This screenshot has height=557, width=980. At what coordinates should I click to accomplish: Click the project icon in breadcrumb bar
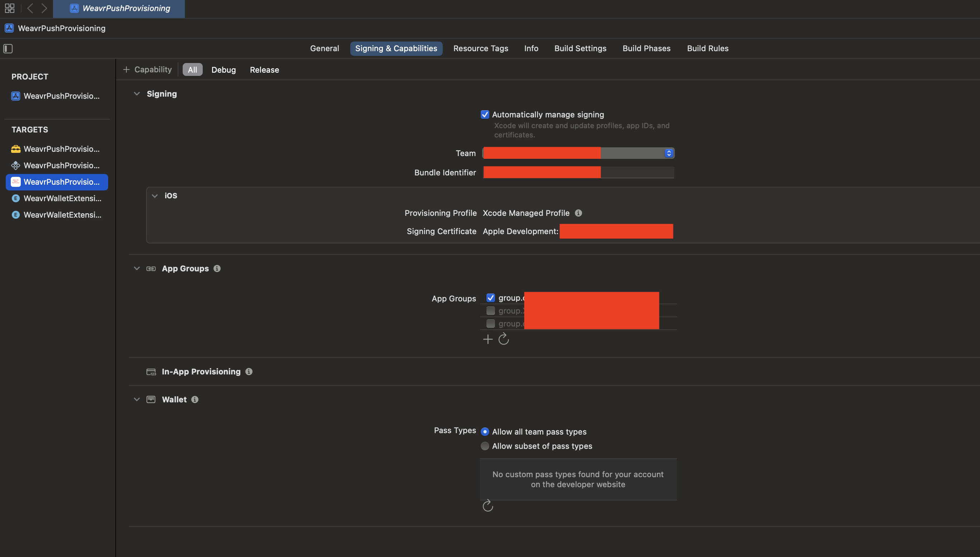9,28
